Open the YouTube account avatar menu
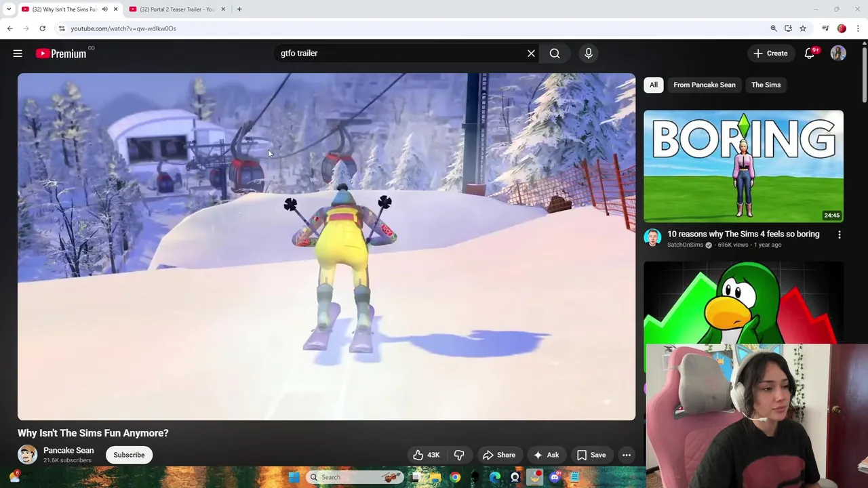 (x=838, y=54)
